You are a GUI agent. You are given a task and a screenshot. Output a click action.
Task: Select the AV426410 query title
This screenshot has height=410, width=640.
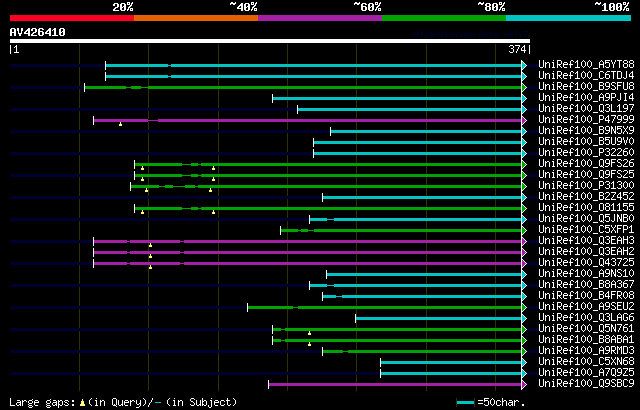[38, 32]
